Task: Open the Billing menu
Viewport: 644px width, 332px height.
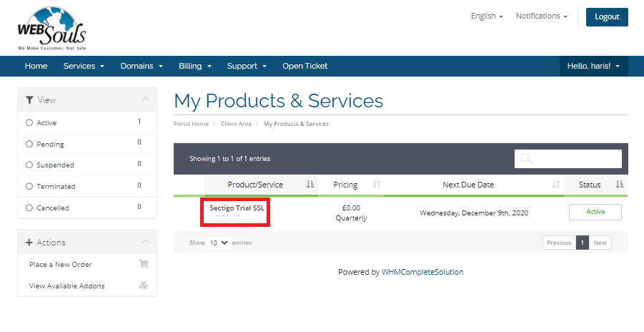Action: coord(194,66)
